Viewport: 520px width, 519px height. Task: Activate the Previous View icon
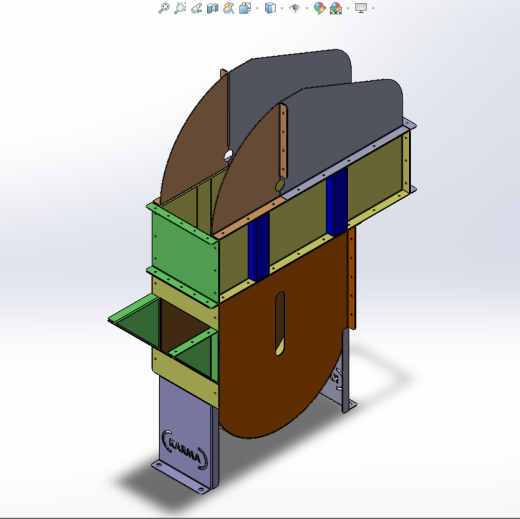[196, 8]
